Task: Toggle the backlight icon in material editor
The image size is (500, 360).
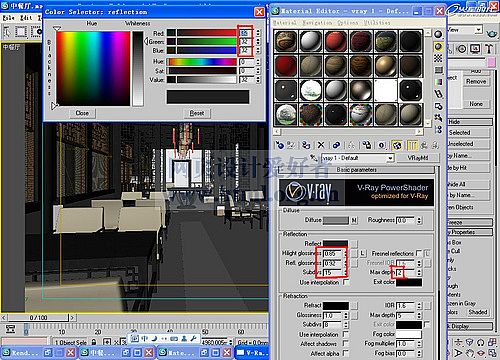Action: coord(438,47)
